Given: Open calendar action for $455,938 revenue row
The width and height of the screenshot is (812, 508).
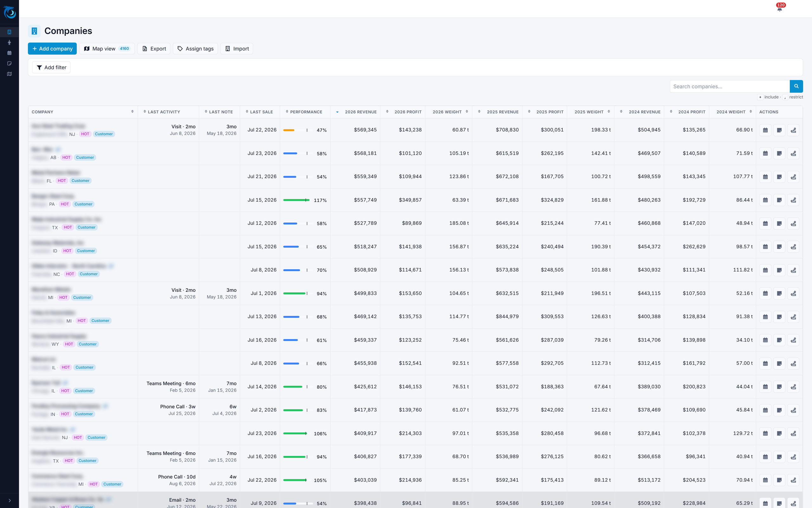Looking at the screenshot, I should click(x=765, y=364).
